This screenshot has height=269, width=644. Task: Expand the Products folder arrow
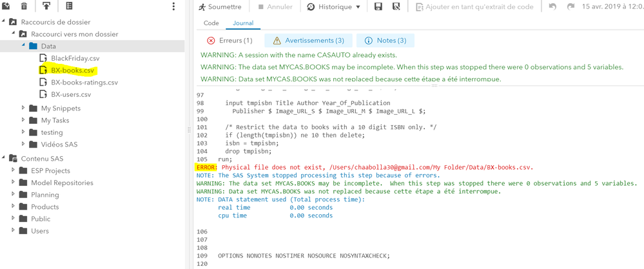13,206
